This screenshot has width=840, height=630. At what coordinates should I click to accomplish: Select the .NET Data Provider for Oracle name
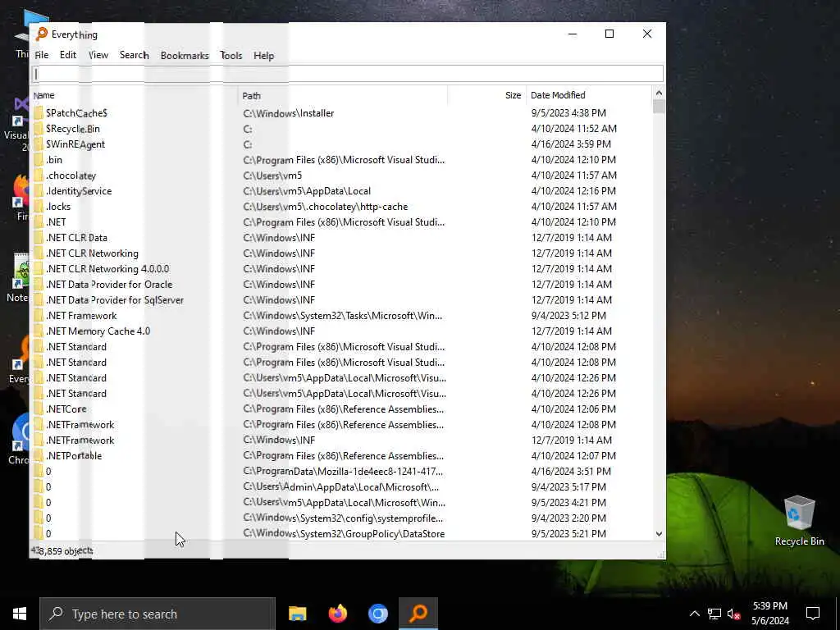click(x=109, y=285)
